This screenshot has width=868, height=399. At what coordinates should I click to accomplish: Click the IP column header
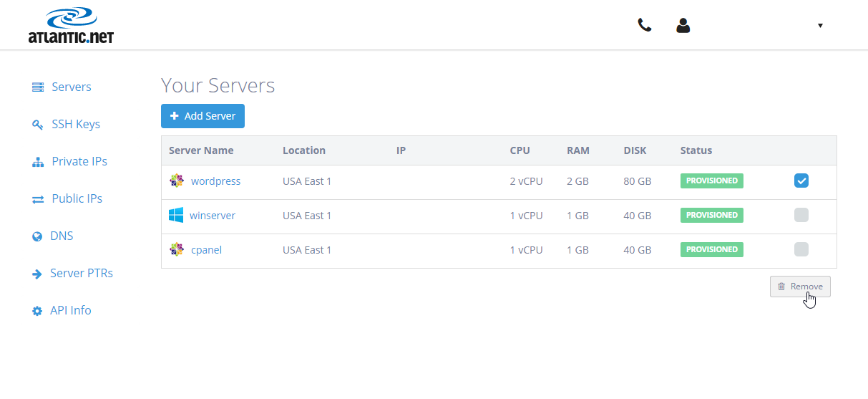click(401, 150)
